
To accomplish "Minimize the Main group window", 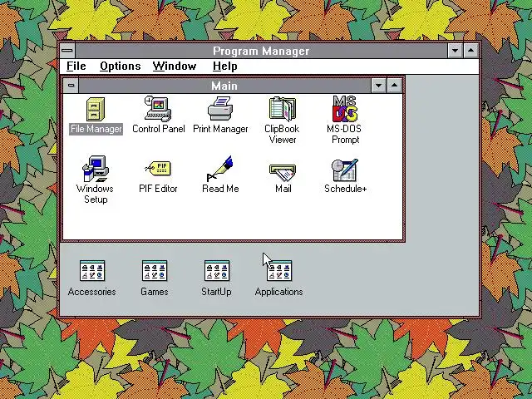I will coord(378,86).
